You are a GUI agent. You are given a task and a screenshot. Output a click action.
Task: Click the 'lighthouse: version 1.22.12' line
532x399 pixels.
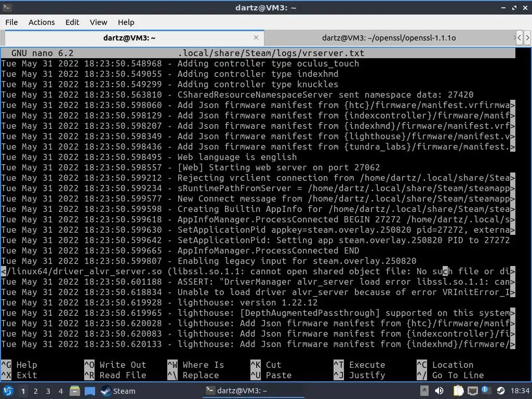click(x=159, y=303)
